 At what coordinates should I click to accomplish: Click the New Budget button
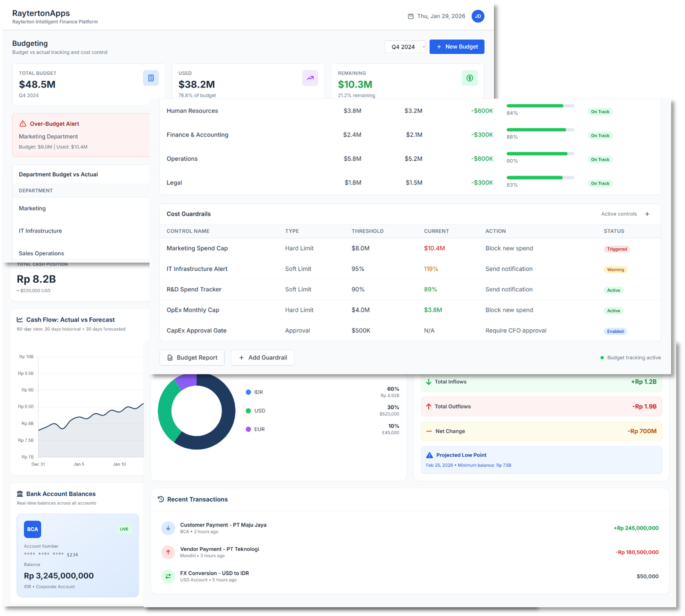tap(457, 47)
